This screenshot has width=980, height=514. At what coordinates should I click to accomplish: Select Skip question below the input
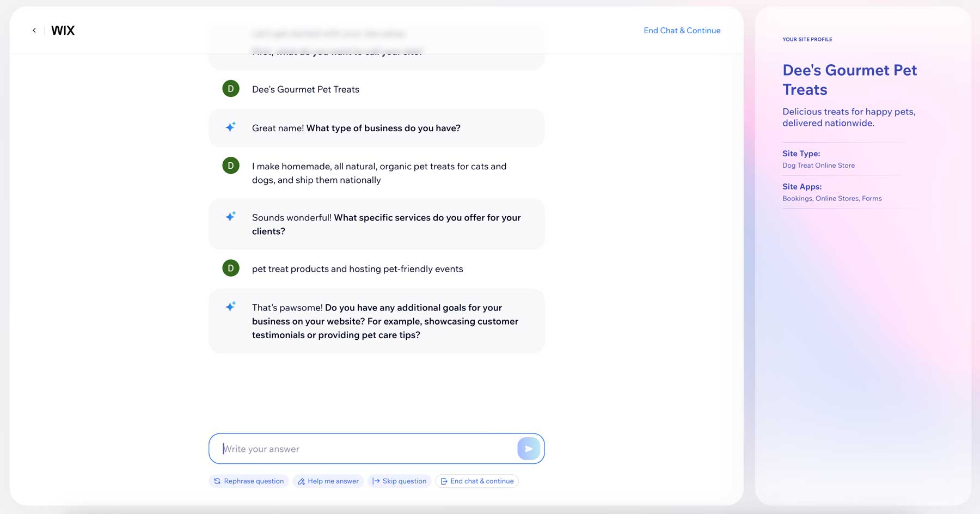[x=400, y=481]
